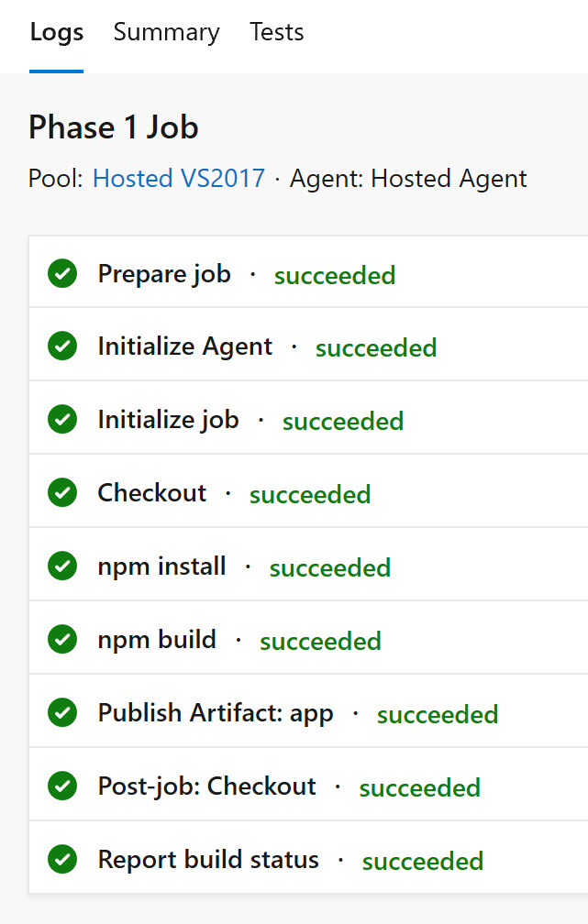Open the Hosted VS2017 pool link
The width and height of the screenshot is (588, 924).
(179, 178)
